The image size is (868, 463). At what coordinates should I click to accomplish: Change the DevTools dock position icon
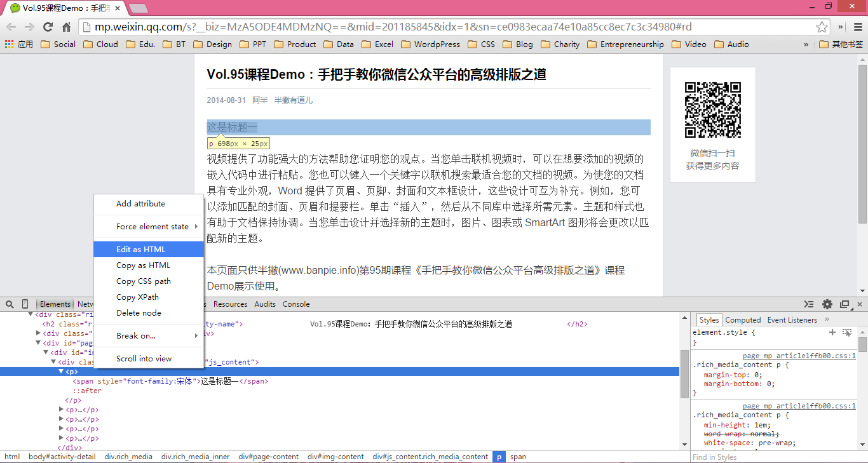click(x=844, y=304)
